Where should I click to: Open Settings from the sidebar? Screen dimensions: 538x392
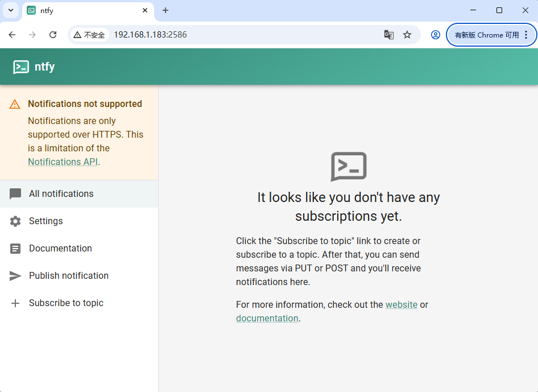click(x=79, y=221)
